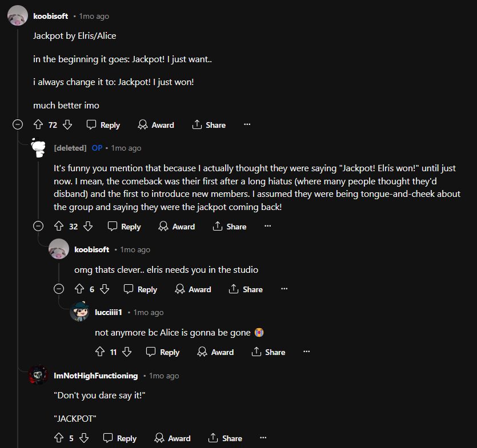477x448 pixels.
Task: Downvote lucciiii1's comment about Alice
Action: pyautogui.click(x=127, y=352)
